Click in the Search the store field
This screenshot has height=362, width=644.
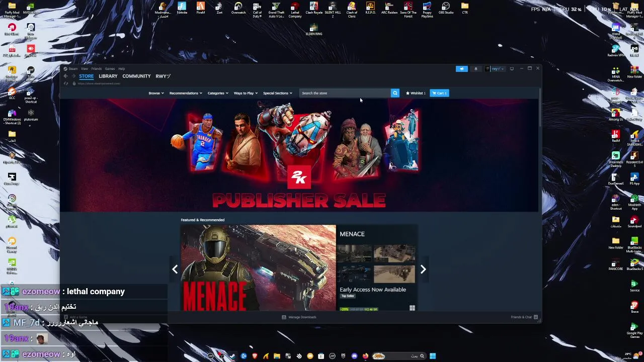[345, 93]
